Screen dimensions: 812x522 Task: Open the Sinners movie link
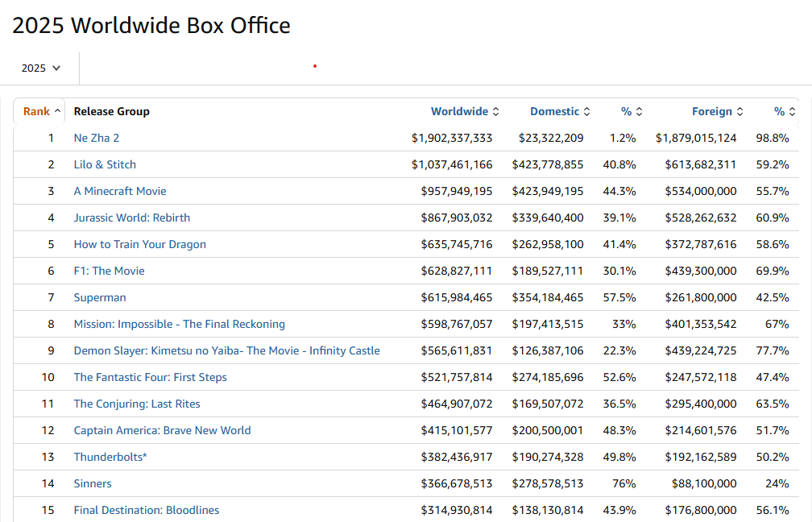tap(93, 484)
